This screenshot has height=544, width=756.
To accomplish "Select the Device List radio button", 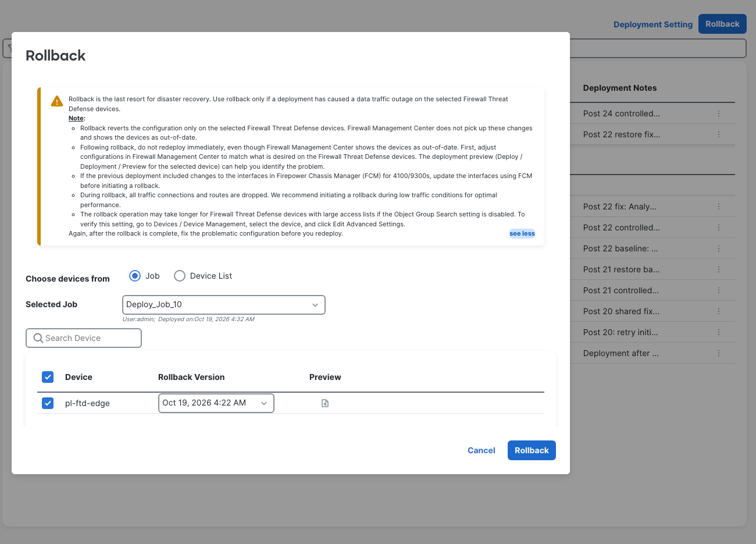I will tap(180, 276).
